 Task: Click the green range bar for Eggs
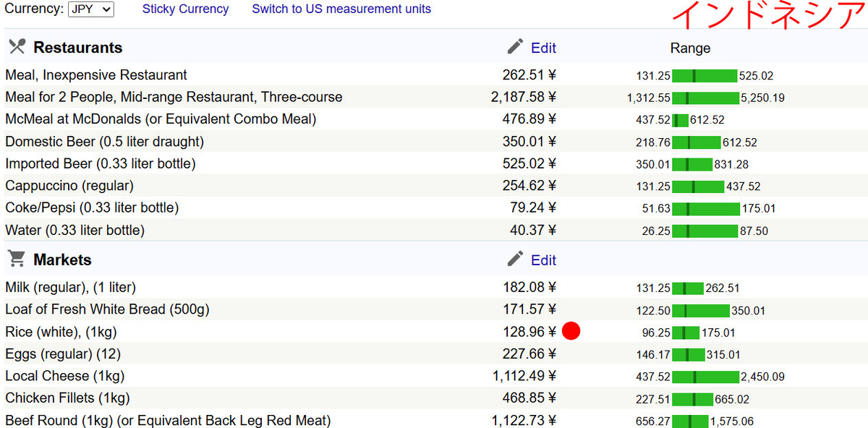(x=689, y=355)
